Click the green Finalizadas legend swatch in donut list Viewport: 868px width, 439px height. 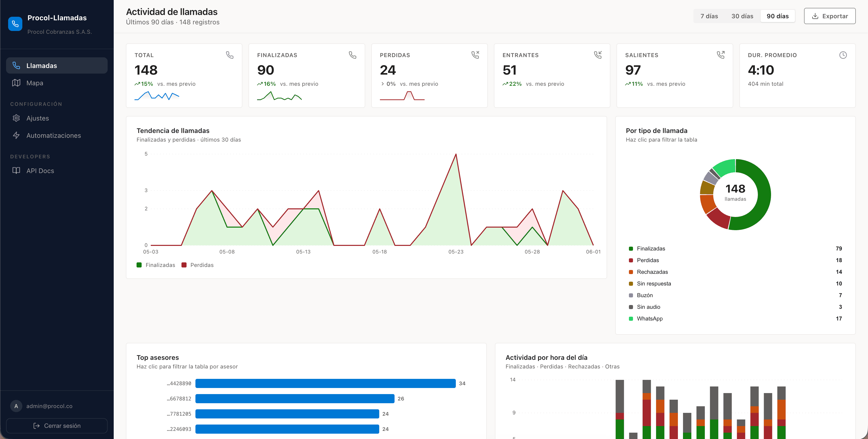tap(631, 249)
